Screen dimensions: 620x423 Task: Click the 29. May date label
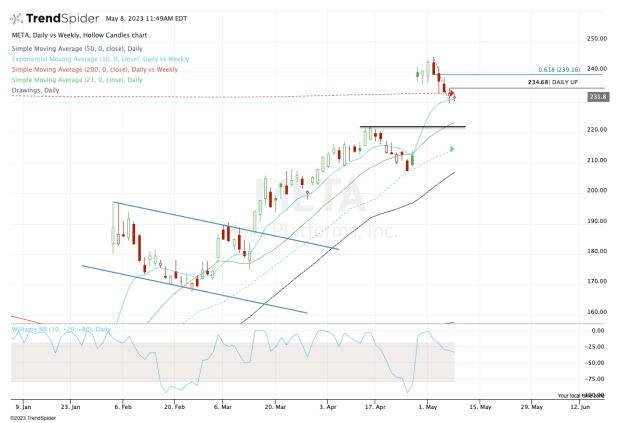click(x=532, y=407)
